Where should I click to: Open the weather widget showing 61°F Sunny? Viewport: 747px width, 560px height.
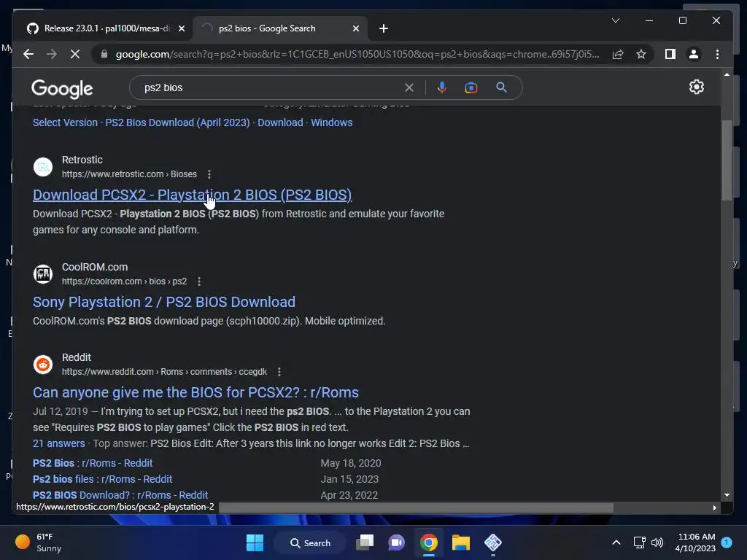coord(38,542)
